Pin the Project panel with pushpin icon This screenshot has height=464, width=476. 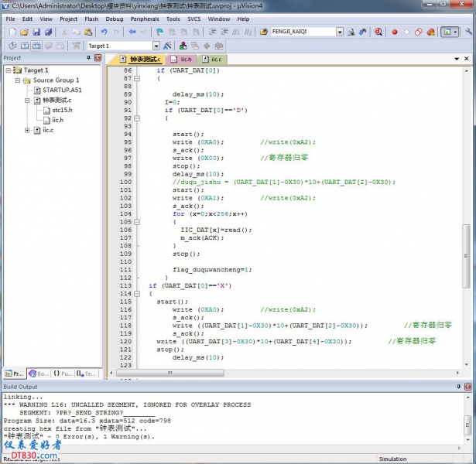(88, 58)
